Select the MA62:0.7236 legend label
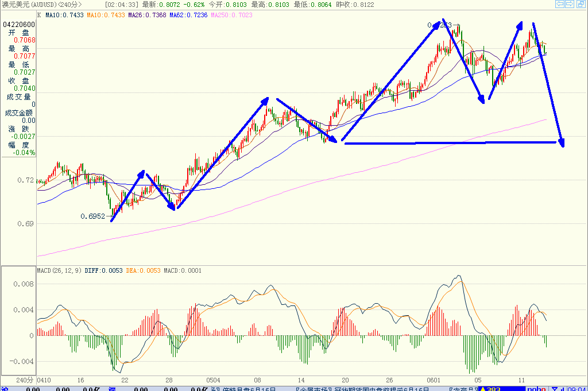The width and height of the screenshot is (588, 391). (188, 15)
